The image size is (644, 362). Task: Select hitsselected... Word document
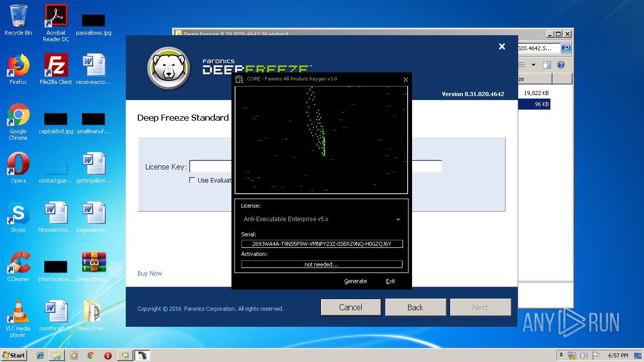coord(56,217)
